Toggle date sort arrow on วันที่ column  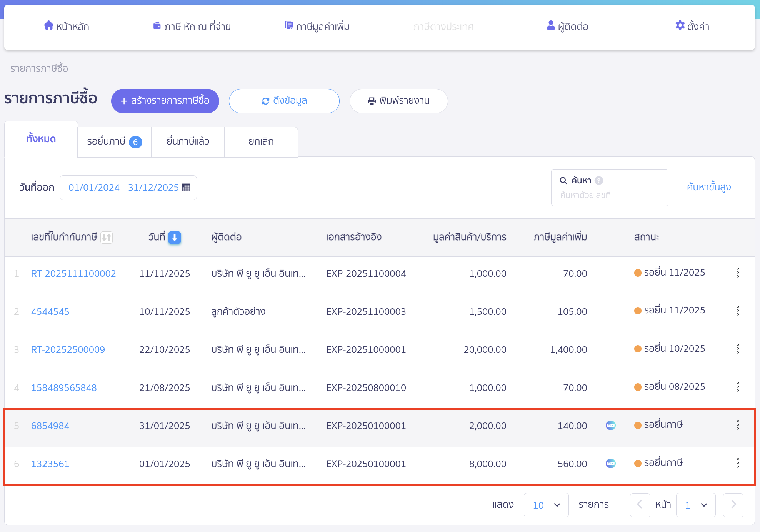pyautogui.click(x=174, y=238)
